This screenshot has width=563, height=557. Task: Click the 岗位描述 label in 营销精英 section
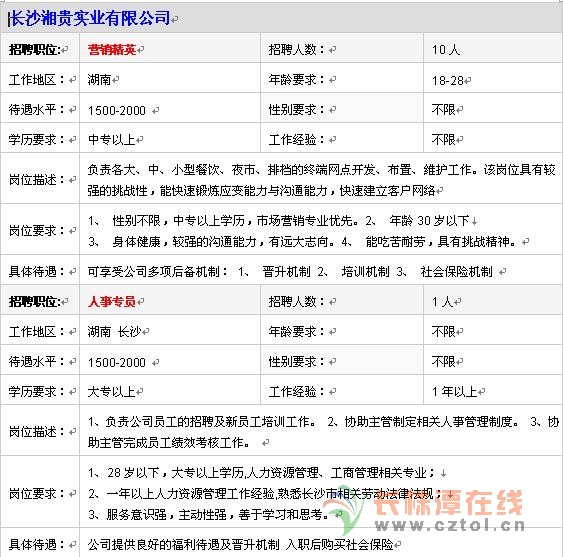37,180
